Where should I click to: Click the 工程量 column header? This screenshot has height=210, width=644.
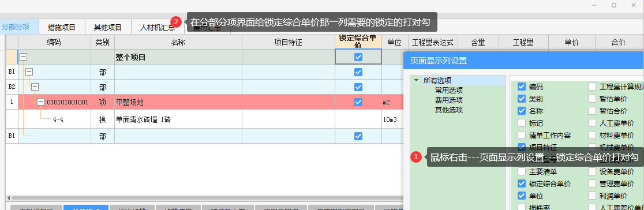point(523,42)
